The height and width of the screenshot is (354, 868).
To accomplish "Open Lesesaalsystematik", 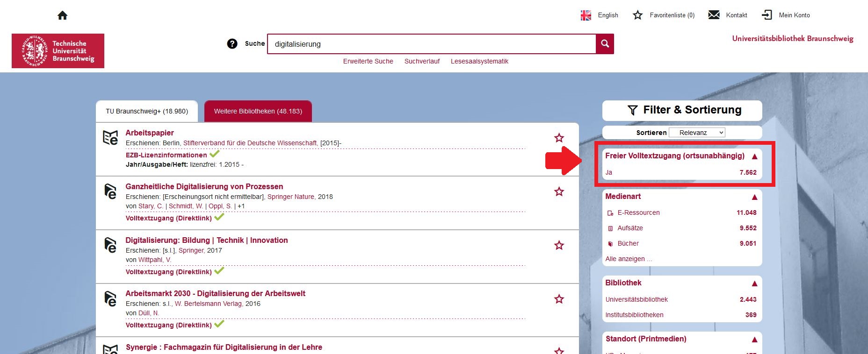I will [479, 61].
